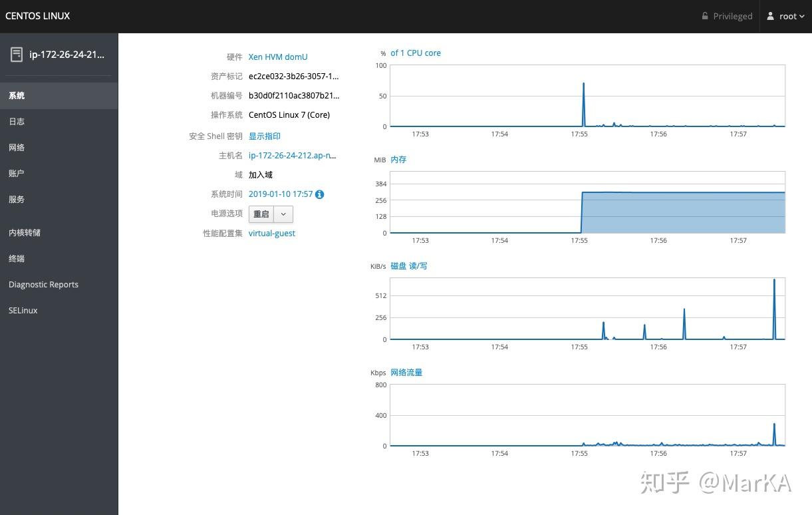The height and width of the screenshot is (515, 812).
Task: Open the 日志 logs page
Action: [x=59, y=122]
